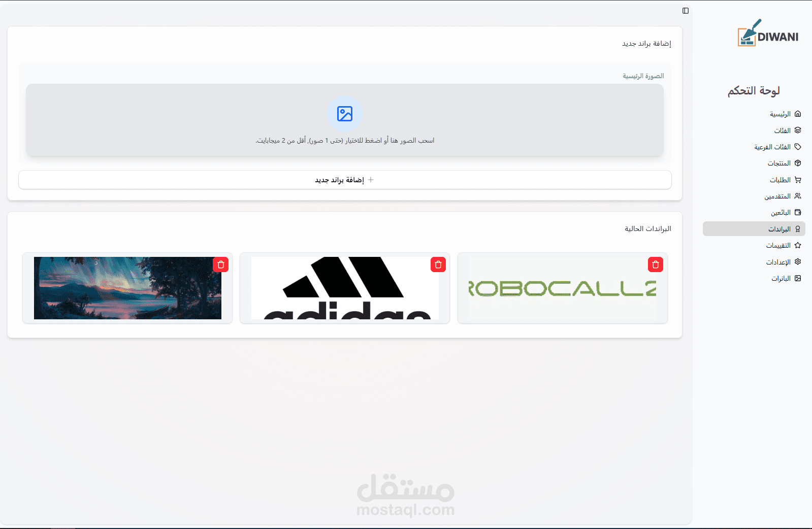Click the tag icon beside الفئات الفرعية
The width and height of the screenshot is (812, 529).
click(798, 147)
